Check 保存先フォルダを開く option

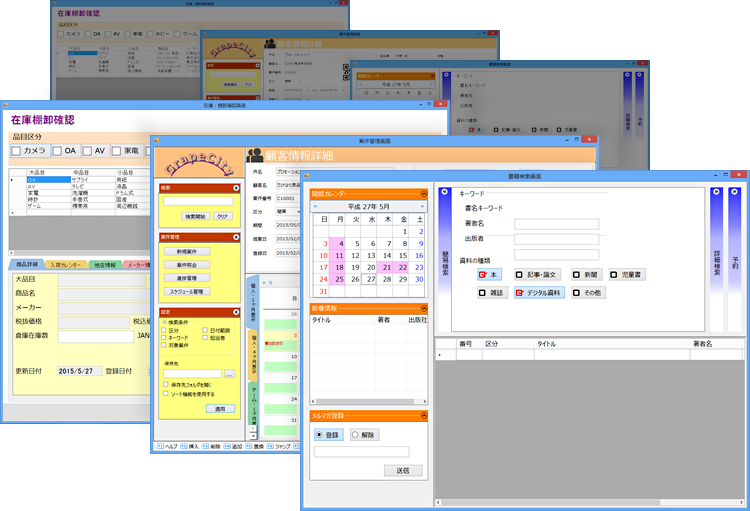click(x=188, y=385)
